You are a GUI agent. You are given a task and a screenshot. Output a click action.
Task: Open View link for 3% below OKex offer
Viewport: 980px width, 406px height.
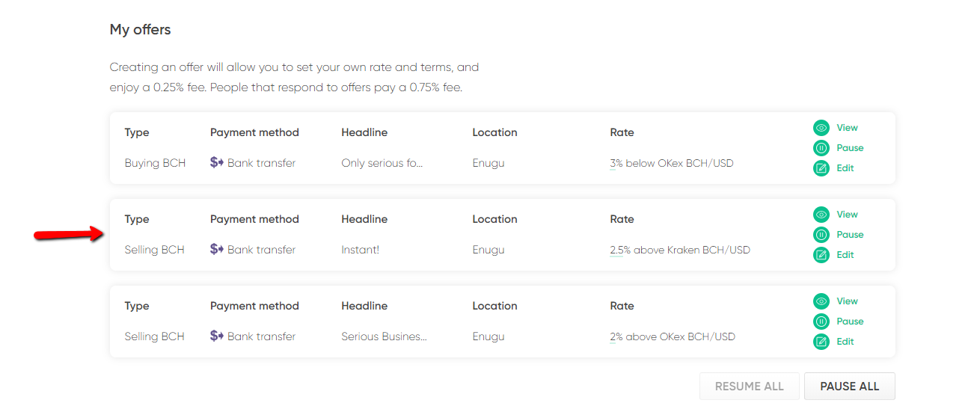coord(848,128)
